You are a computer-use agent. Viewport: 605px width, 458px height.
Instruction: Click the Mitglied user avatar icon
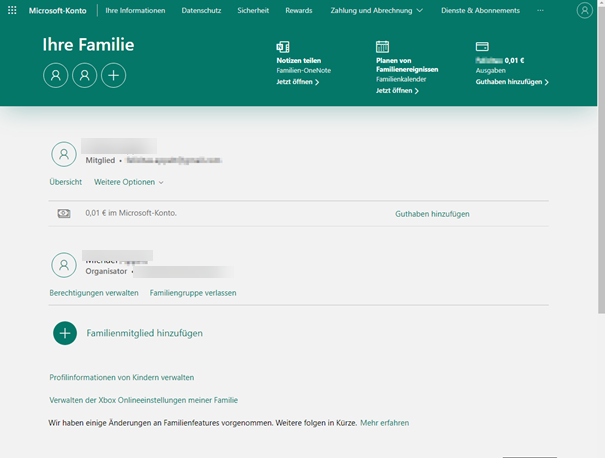[64, 154]
